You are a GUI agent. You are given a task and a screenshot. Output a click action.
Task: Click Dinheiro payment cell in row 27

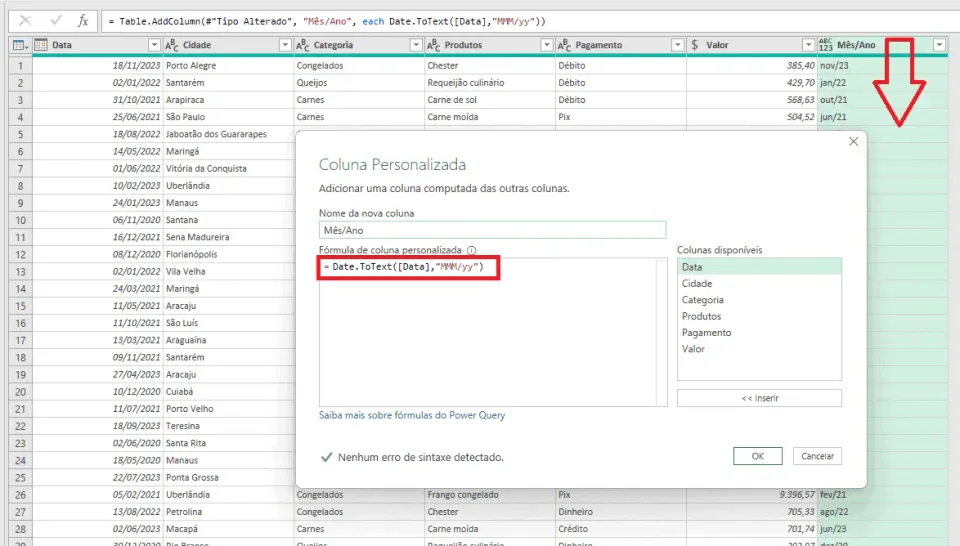(x=621, y=512)
